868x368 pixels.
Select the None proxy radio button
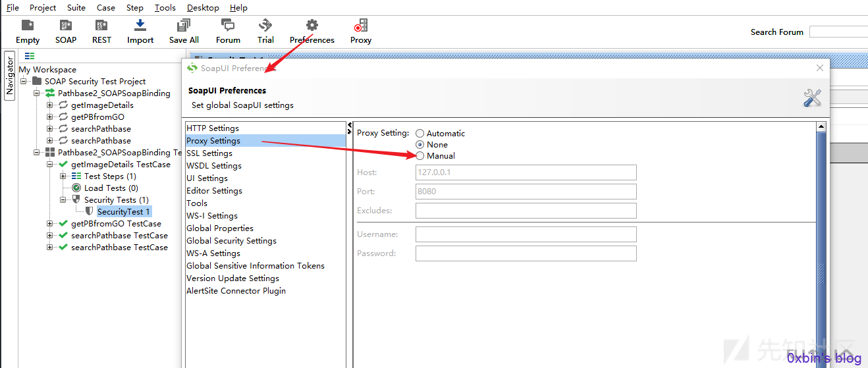coord(420,144)
